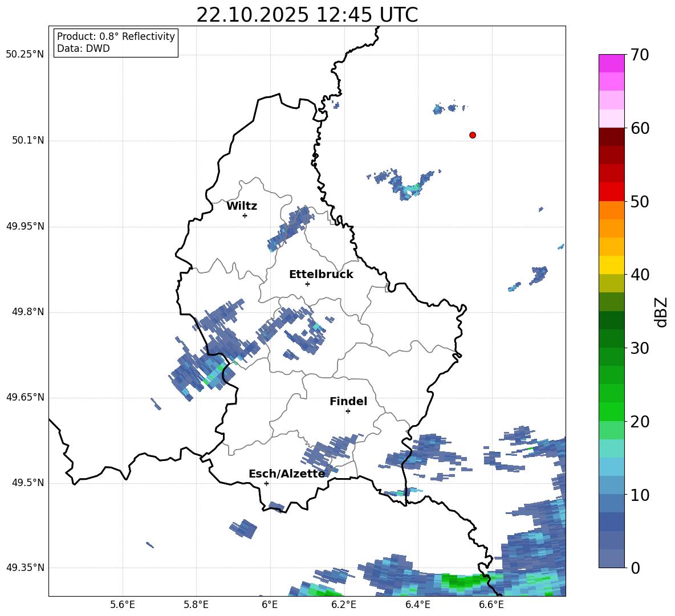Click the yellow colorbar swatch above 40

[x=611, y=264]
